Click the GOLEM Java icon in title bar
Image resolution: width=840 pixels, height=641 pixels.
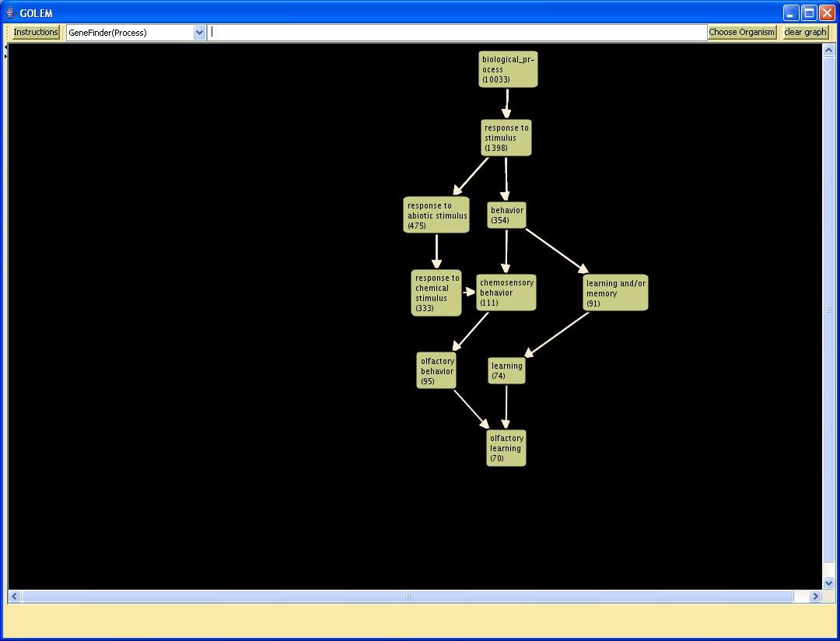[x=10, y=13]
